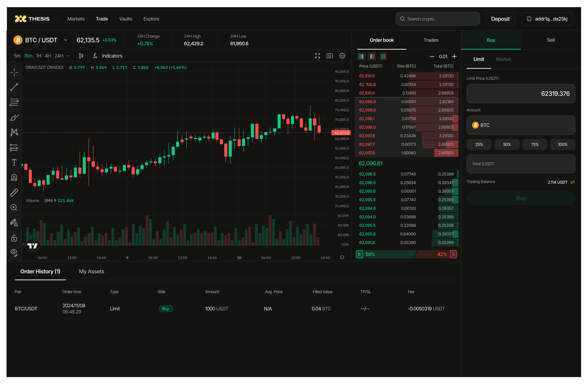588x384 pixels.
Task: Choose the XABCD pattern tool
Action: [x=14, y=132]
